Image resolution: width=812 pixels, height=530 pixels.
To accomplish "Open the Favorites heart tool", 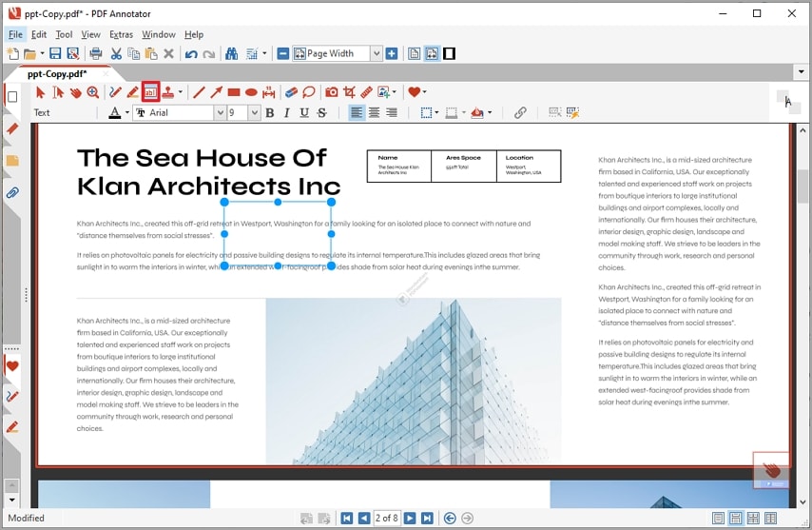I will 414,91.
